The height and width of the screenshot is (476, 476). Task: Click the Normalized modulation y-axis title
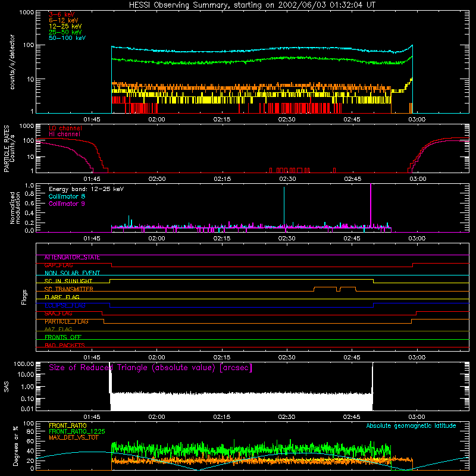[x=15, y=208]
